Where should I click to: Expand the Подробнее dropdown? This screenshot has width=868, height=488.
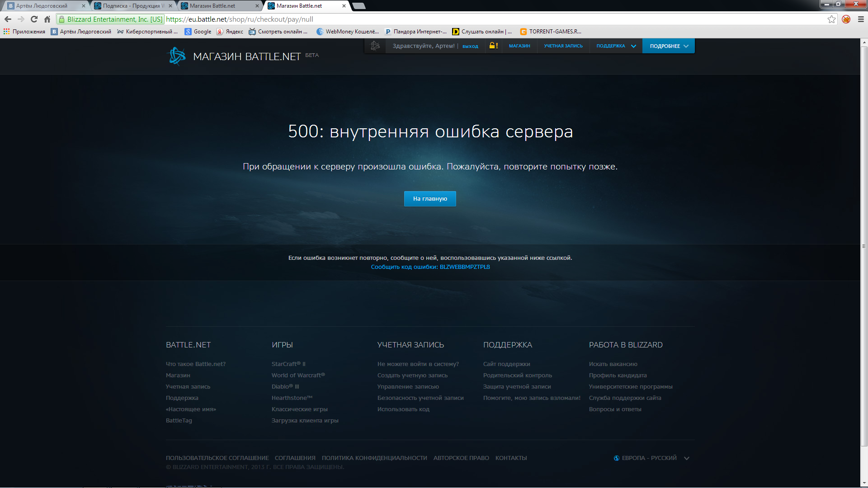click(x=669, y=46)
